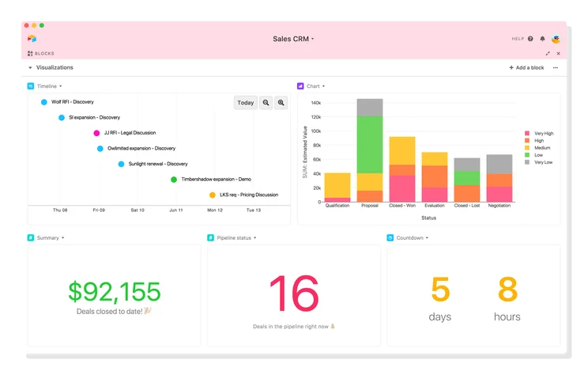Zoom out on the timeline
Viewport: 588px width, 375px height.
266,103
